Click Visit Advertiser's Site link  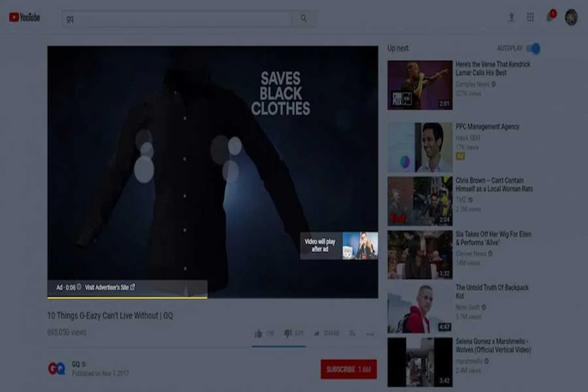pyautogui.click(x=110, y=287)
